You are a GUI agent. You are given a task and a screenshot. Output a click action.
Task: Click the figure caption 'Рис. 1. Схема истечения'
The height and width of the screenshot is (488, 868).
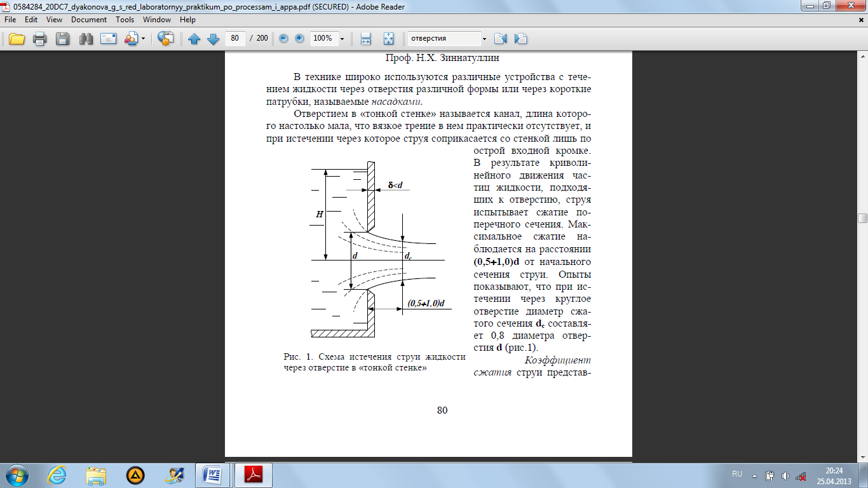tap(331, 357)
